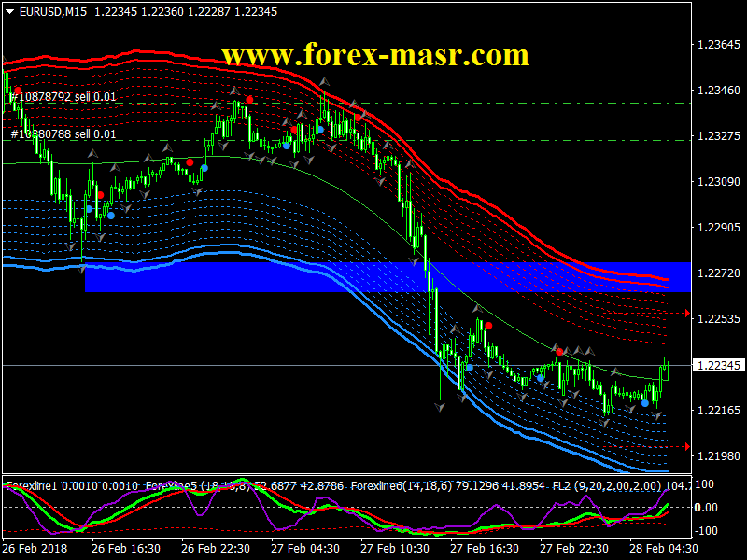Click the -100 level on the indicator scale
Image resolution: width=747 pixels, height=560 pixels.
point(705,531)
